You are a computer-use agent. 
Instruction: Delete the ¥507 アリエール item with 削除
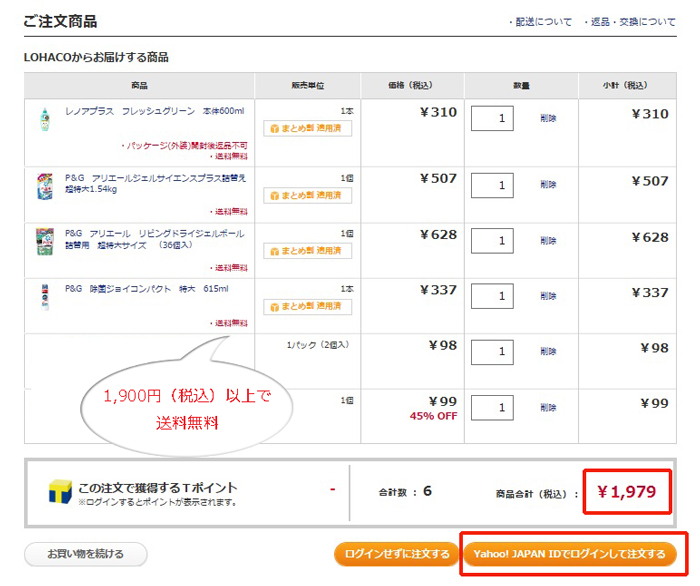pos(548,185)
